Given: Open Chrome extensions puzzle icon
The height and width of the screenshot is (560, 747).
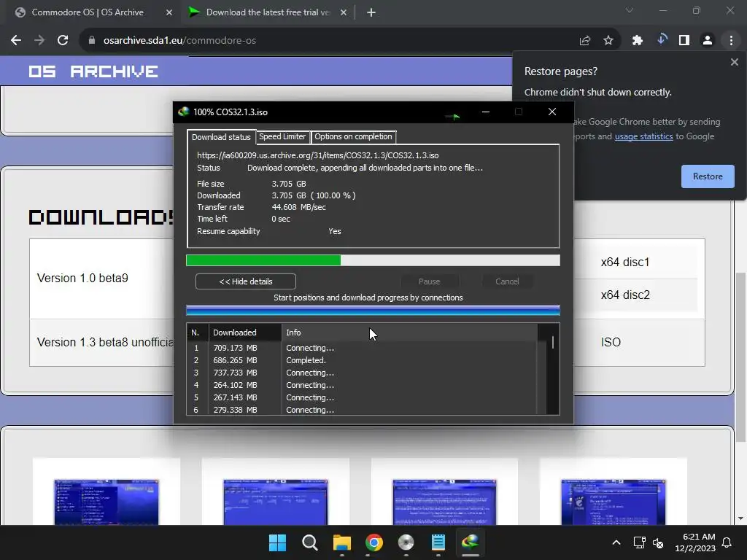Looking at the screenshot, I should tap(638, 41).
